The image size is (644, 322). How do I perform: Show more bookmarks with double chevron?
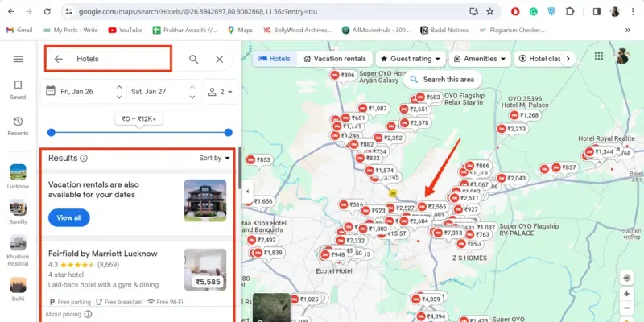(628, 30)
